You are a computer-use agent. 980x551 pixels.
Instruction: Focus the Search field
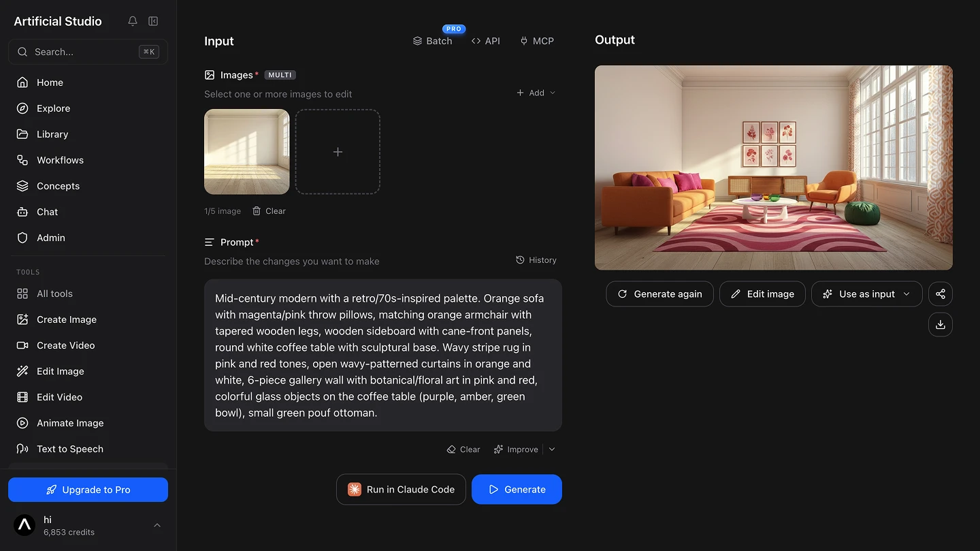tap(88, 52)
